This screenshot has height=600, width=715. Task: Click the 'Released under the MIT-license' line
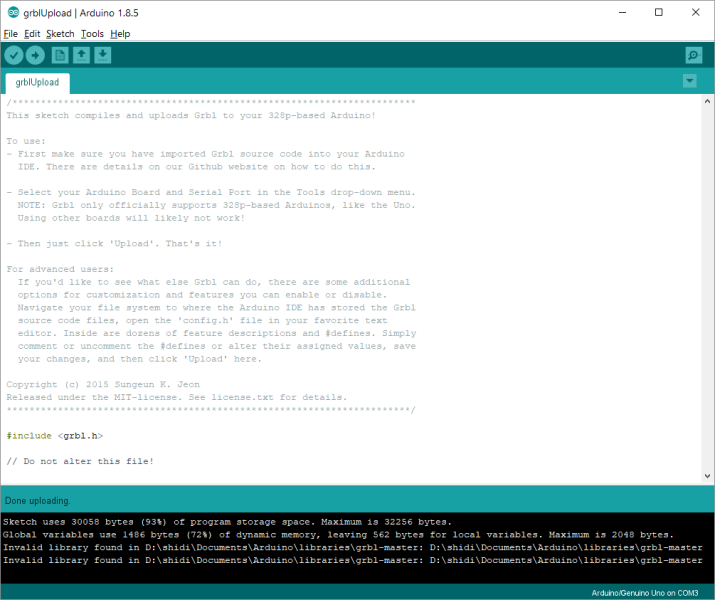(176, 397)
